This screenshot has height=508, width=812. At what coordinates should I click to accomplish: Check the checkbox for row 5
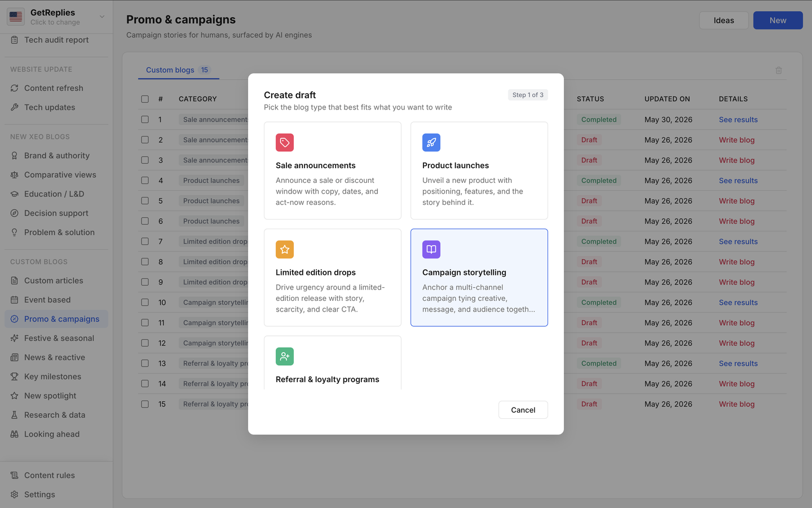145,201
